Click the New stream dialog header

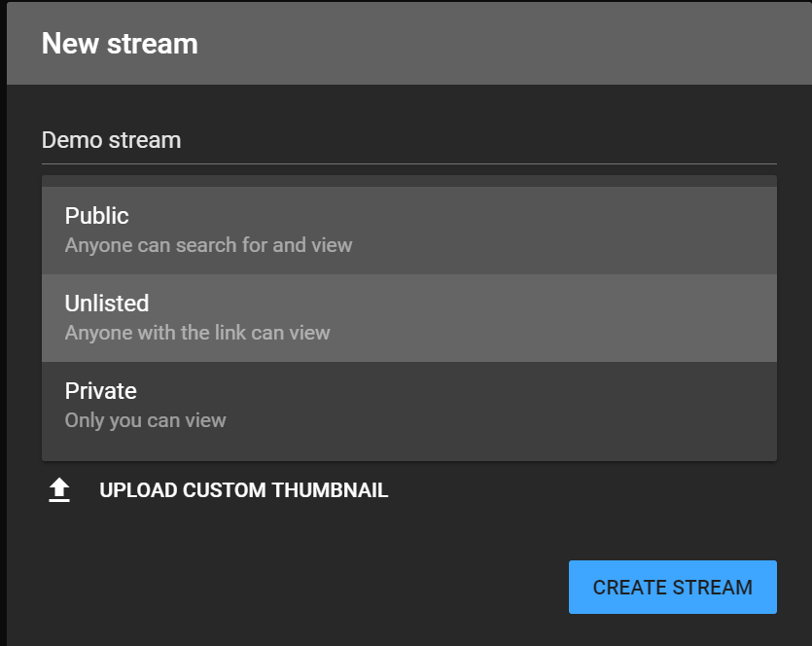point(119,43)
